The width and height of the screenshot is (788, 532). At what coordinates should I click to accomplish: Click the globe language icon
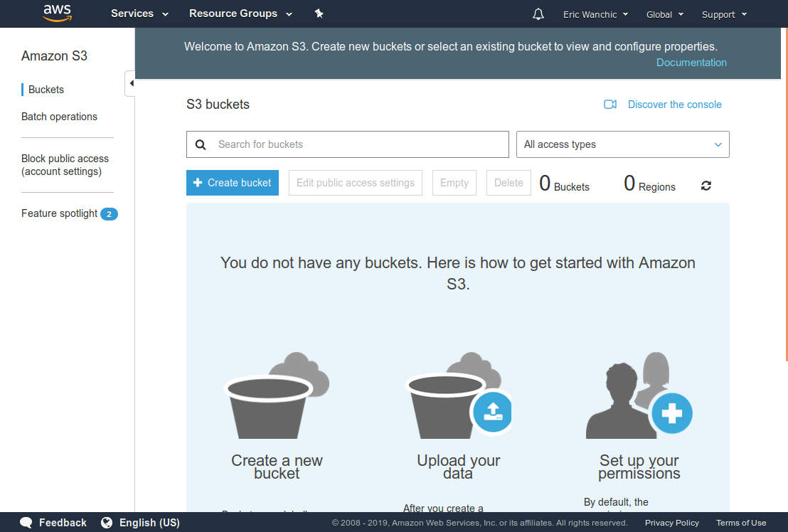click(107, 523)
